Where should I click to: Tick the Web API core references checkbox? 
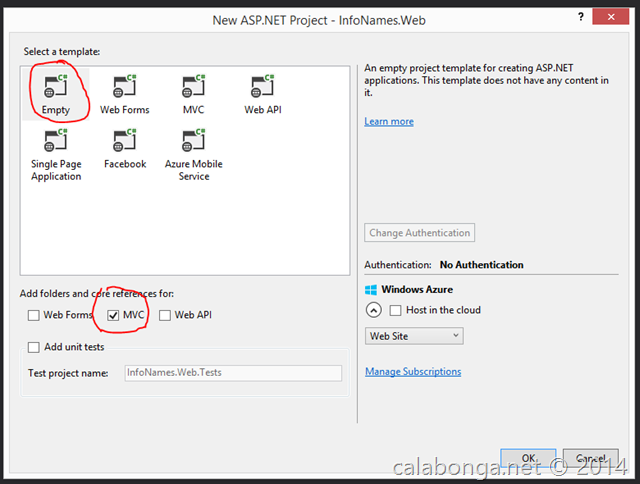coord(165,315)
